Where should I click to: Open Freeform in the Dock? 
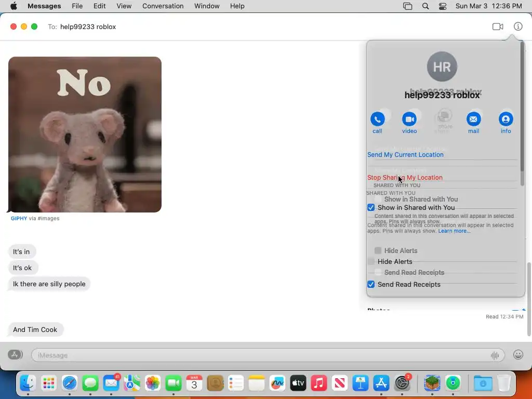pos(277,383)
